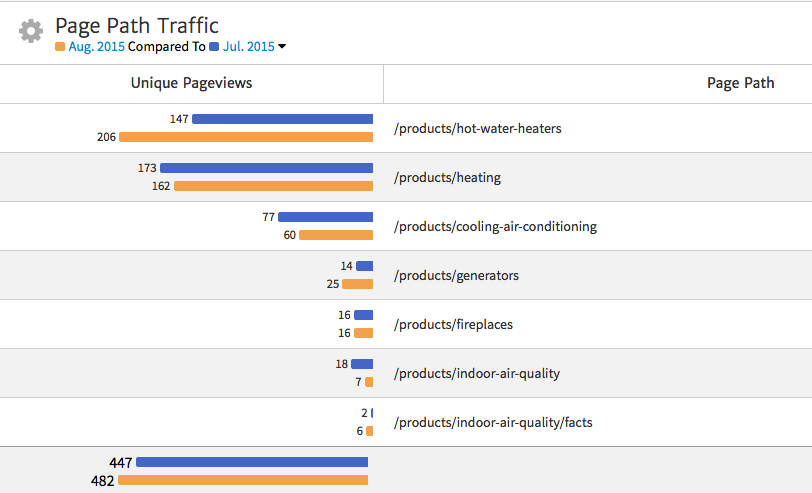
Task: Select the /products/indoor-air-quality/facts page path
Action: (x=494, y=422)
